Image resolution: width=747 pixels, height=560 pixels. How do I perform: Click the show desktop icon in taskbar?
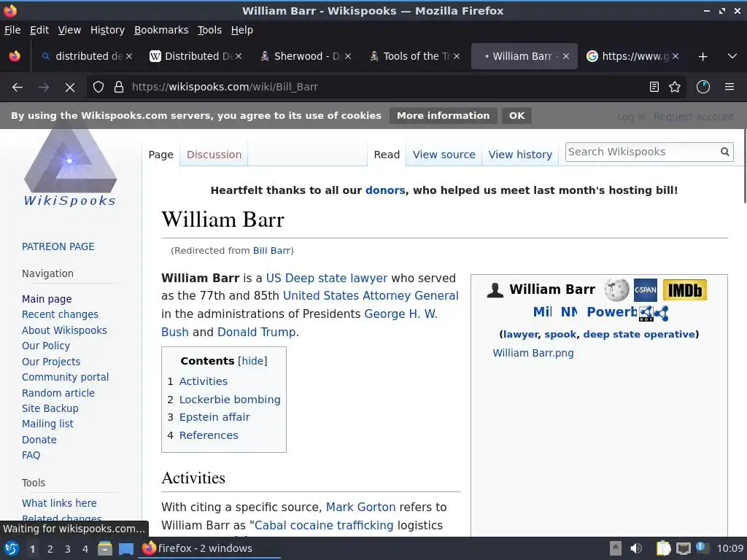pos(125,548)
